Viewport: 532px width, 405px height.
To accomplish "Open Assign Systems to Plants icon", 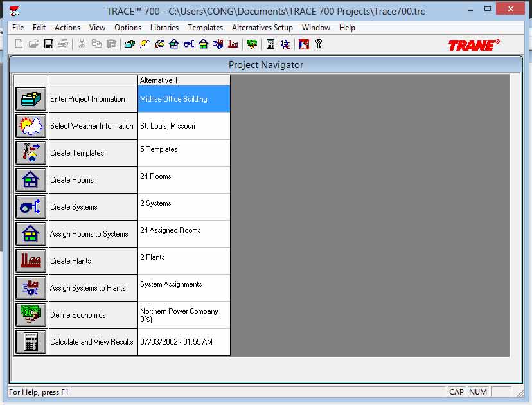I will 30,288.
